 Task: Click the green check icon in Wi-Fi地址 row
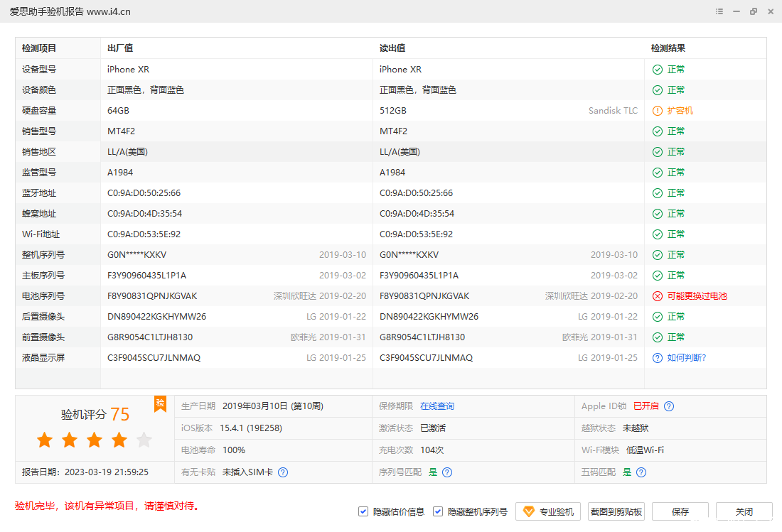(x=658, y=234)
